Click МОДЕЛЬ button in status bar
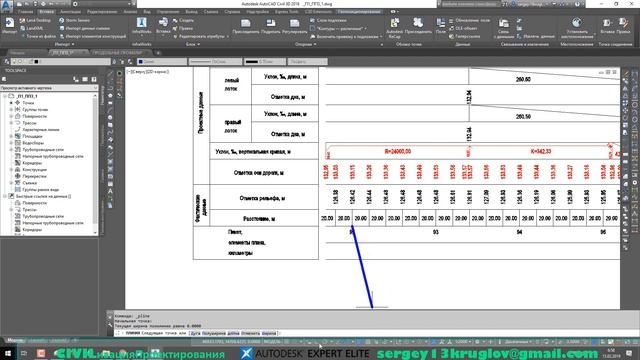Screen dimensions: 640x360 coord(272,342)
